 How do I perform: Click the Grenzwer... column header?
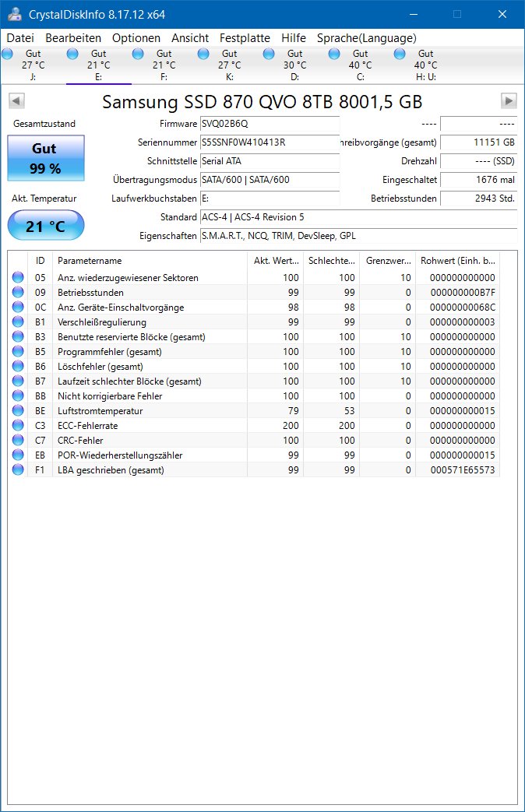[387, 261]
